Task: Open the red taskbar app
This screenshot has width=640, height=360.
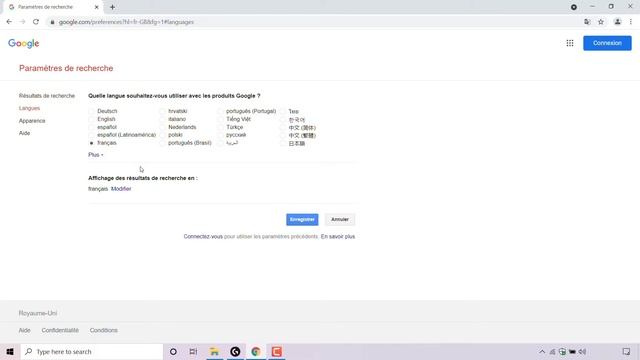Action: pos(277,351)
